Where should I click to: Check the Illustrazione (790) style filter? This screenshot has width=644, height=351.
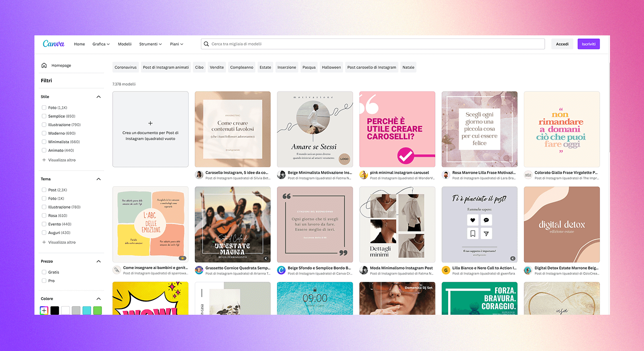click(44, 124)
